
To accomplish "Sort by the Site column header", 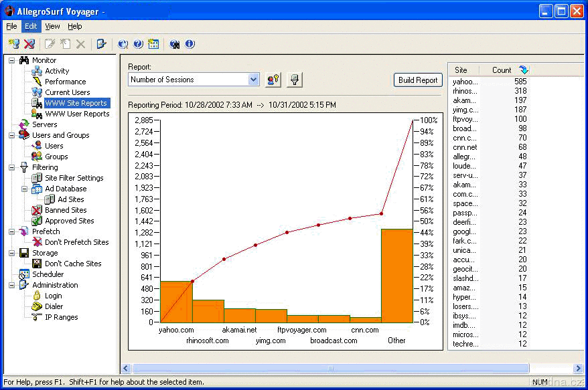I will click(x=464, y=70).
